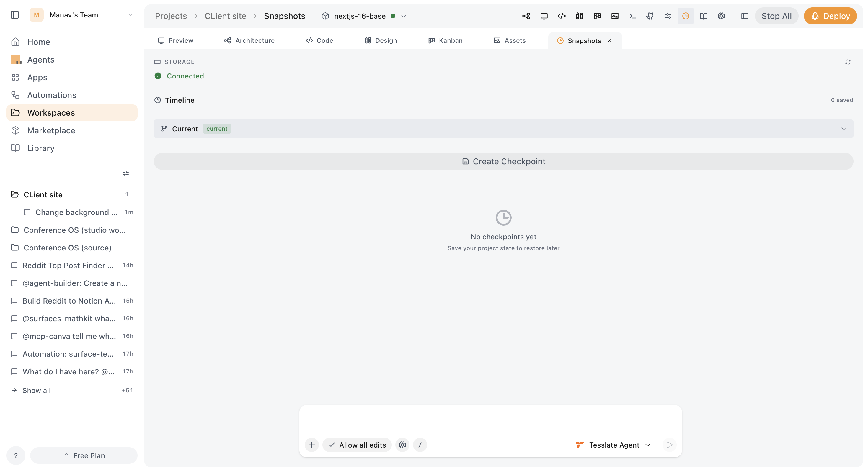Open the Kanban board icon in the top toolbar

(597, 16)
